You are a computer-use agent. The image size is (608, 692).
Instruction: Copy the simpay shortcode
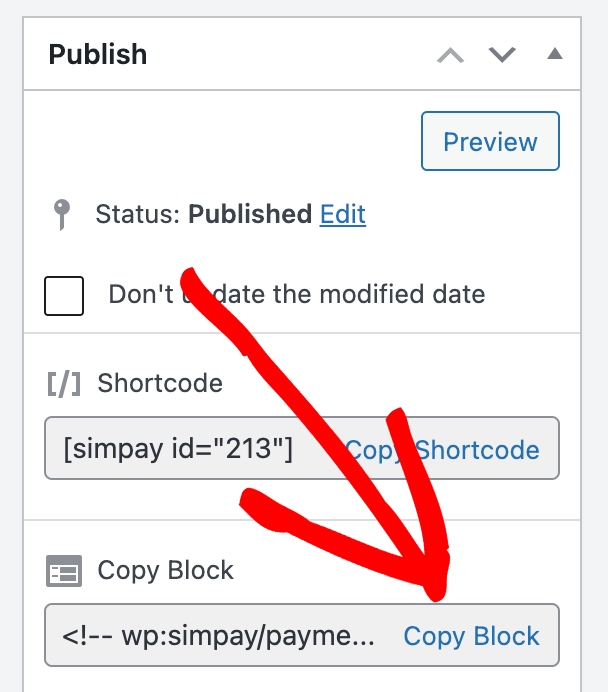pyautogui.click(x=442, y=450)
